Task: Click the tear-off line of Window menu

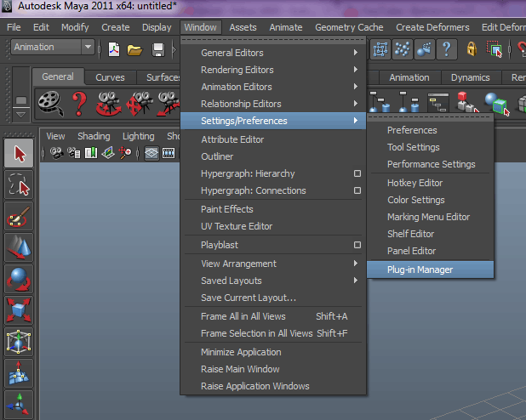Action: [273, 40]
